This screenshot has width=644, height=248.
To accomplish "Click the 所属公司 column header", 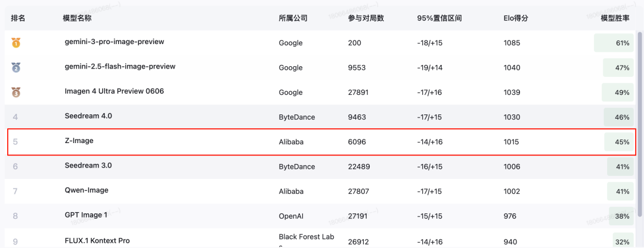I will (x=293, y=18).
